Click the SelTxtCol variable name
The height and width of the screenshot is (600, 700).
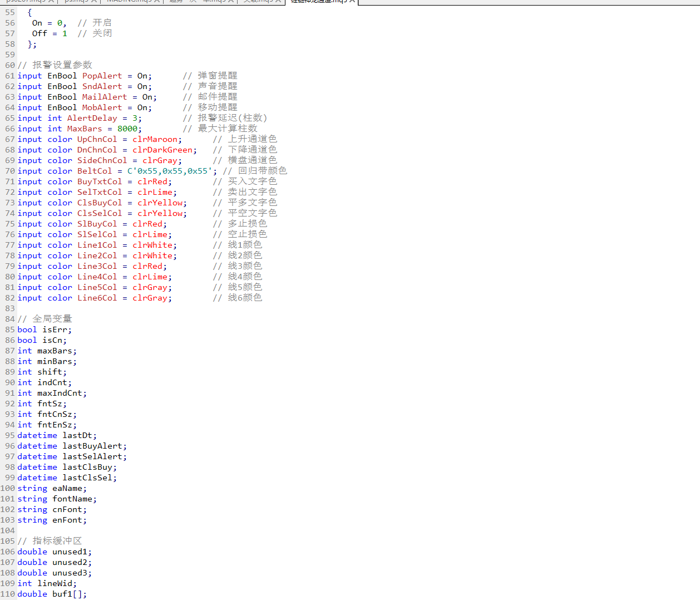pyautogui.click(x=100, y=192)
